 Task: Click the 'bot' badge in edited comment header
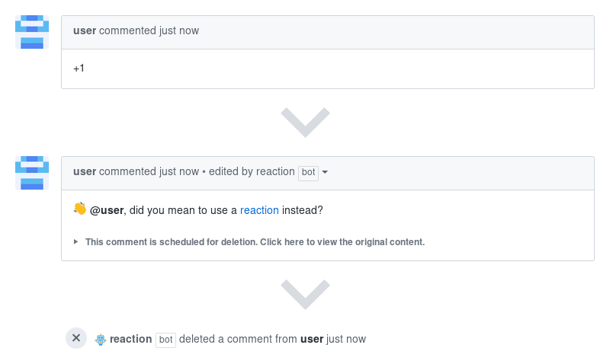click(308, 172)
